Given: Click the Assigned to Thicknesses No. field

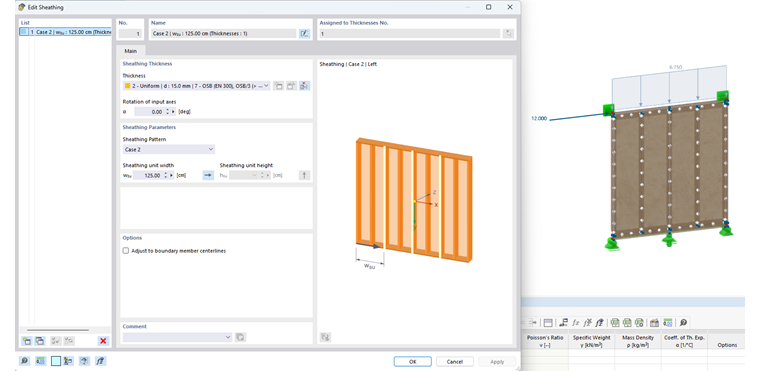Looking at the screenshot, I should [x=409, y=33].
